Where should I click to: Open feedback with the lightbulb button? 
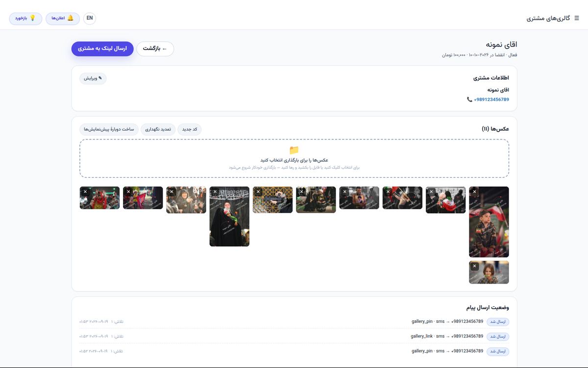coord(25,18)
